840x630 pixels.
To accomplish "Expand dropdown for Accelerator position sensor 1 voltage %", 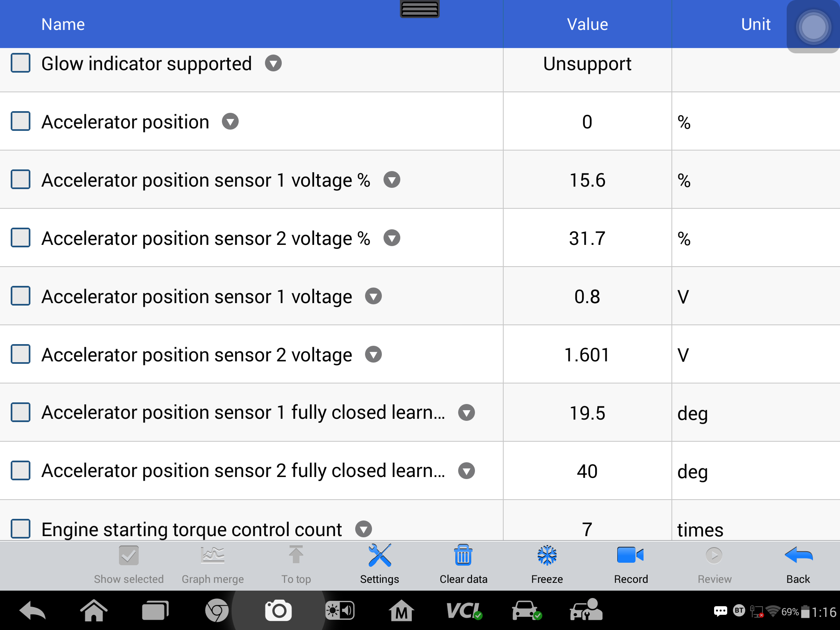I will [392, 180].
